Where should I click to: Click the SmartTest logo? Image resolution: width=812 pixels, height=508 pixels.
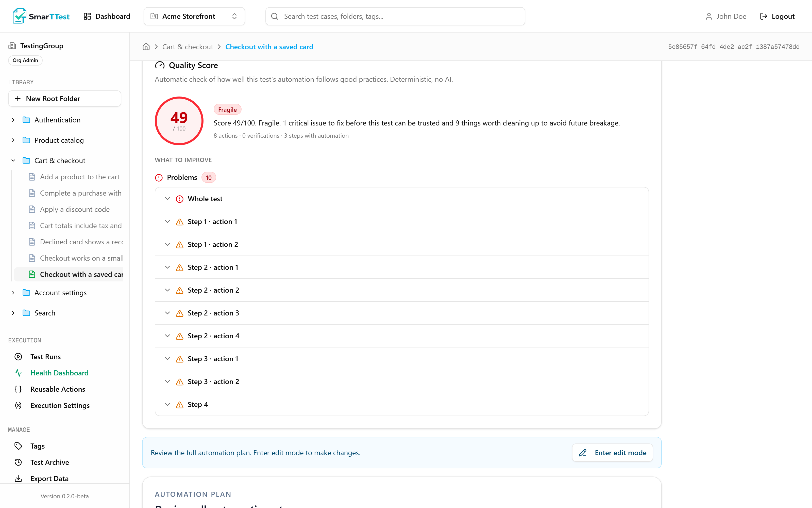[x=41, y=16]
